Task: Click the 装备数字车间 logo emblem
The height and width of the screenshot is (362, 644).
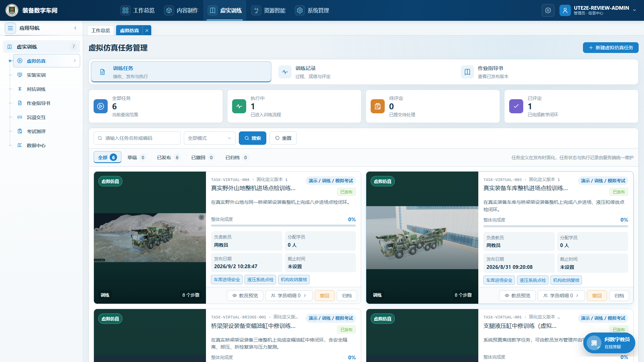Action: coord(12,10)
